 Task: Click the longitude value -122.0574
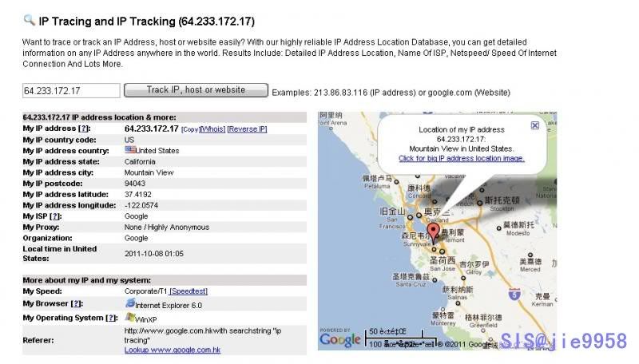coord(141,206)
